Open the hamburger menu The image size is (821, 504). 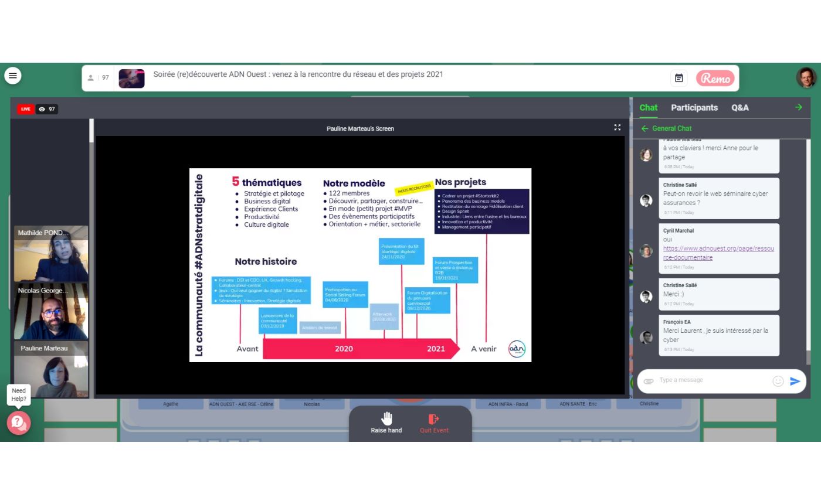13,76
